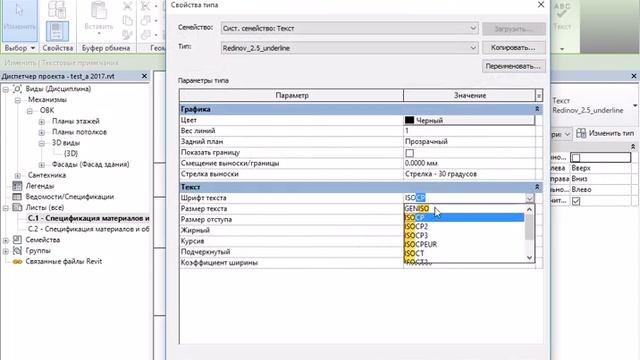Click the Задний план value Прозрачный

(x=469, y=142)
